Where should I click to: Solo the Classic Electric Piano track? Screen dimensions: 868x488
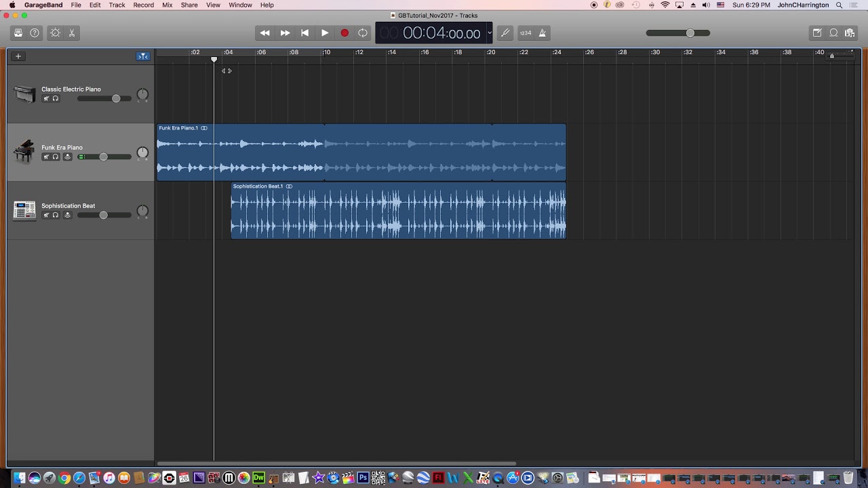56,99
